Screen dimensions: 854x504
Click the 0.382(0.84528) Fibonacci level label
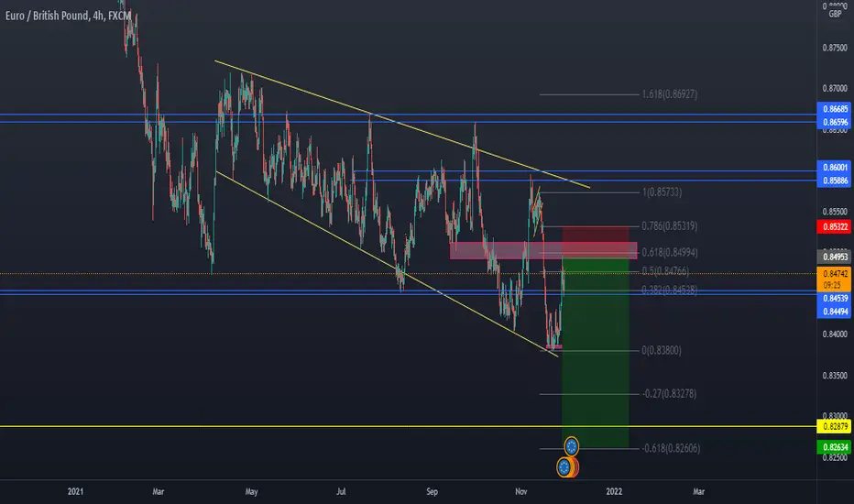[x=670, y=290]
